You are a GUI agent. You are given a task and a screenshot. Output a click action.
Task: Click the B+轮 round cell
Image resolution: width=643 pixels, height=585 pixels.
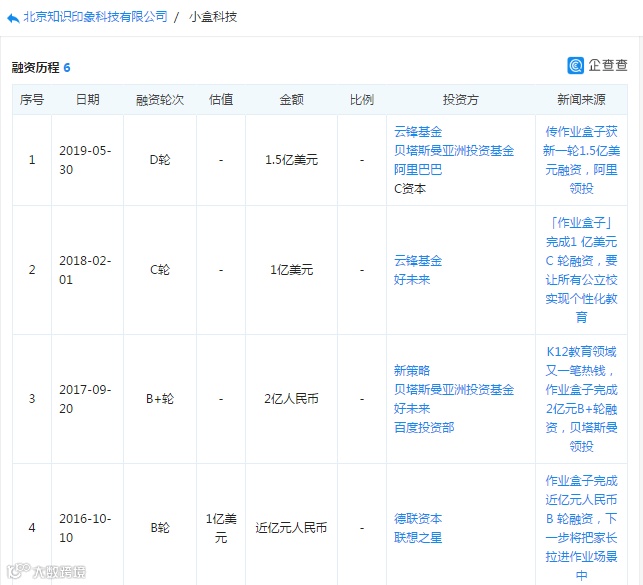[x=160, y=399]
